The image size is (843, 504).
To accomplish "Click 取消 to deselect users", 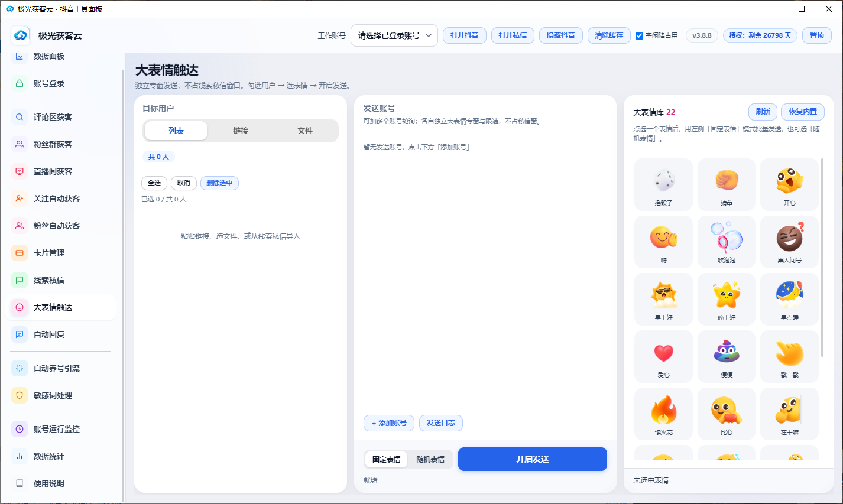I will 184,183.
